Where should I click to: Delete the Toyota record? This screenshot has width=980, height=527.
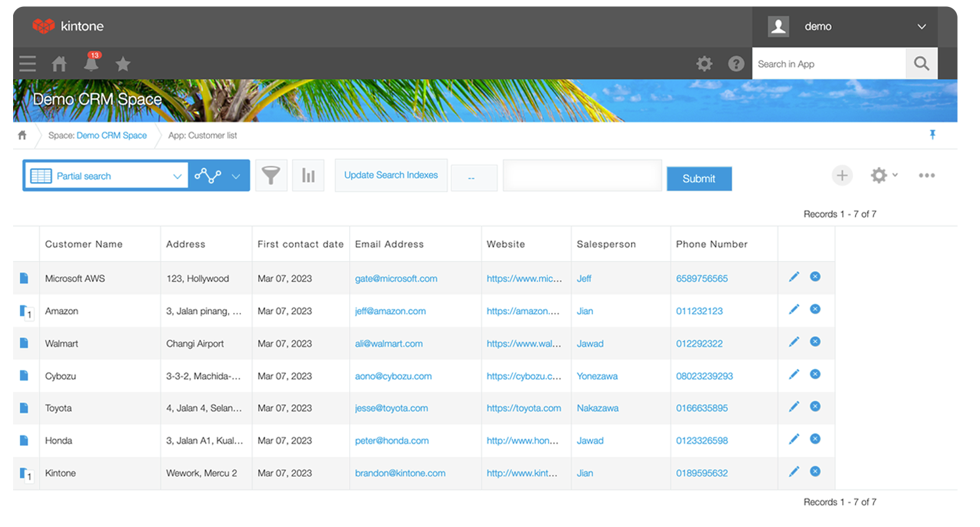pos(815,406)
